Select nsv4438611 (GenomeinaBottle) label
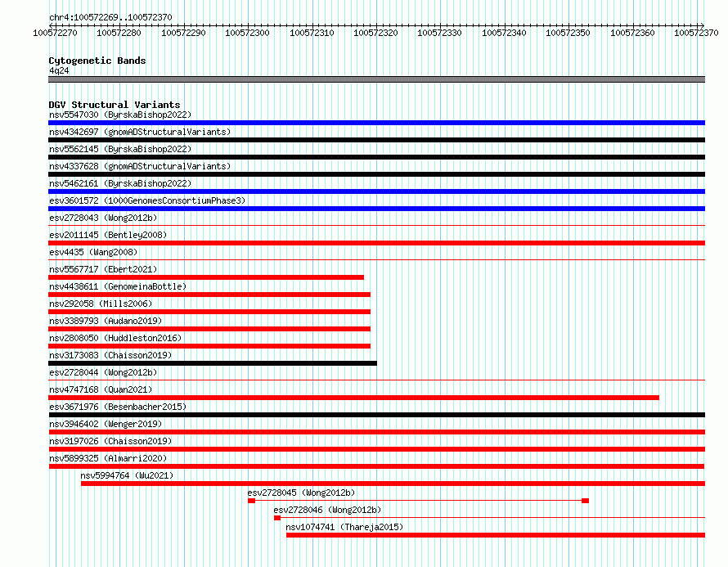Image resolution: width=728 pixels, height=567 pixels. tap(118, 286)
